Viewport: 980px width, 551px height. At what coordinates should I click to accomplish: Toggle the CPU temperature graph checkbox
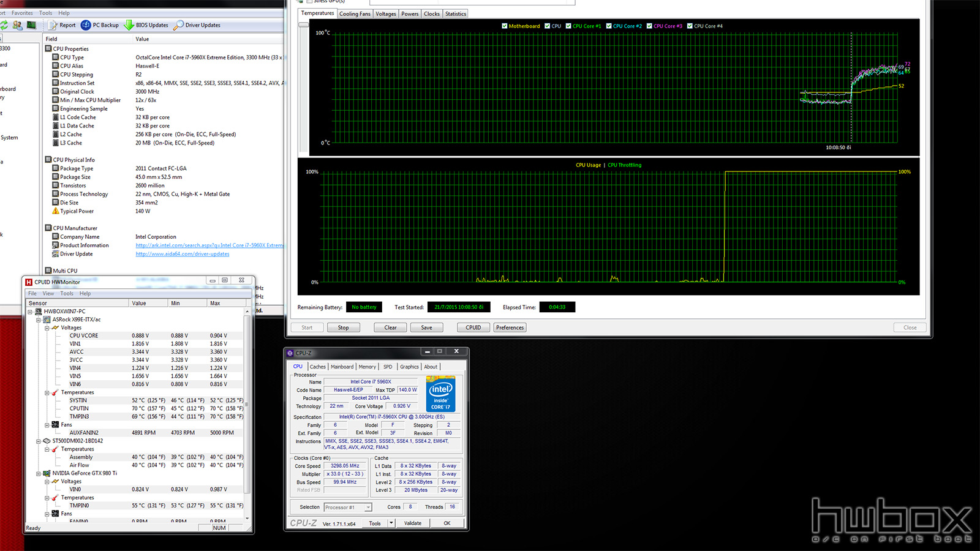[x=547, y=26]
